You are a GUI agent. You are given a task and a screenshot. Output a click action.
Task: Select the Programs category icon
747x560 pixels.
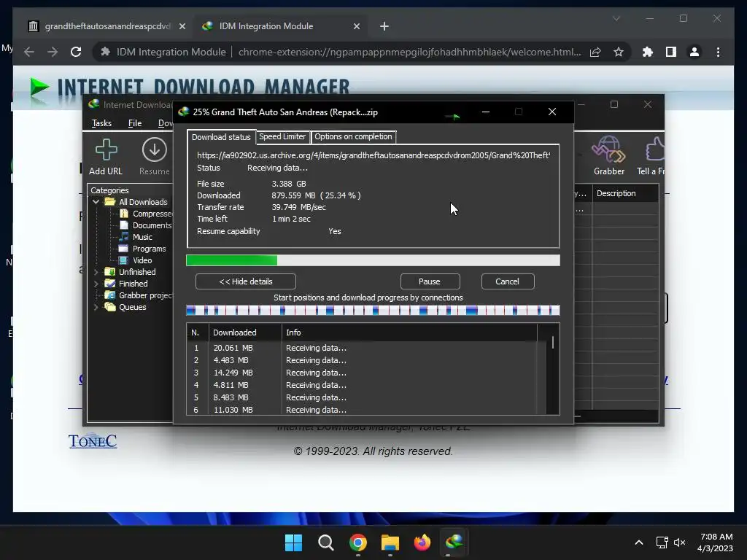pyautogui.click(x=124, y=249)
